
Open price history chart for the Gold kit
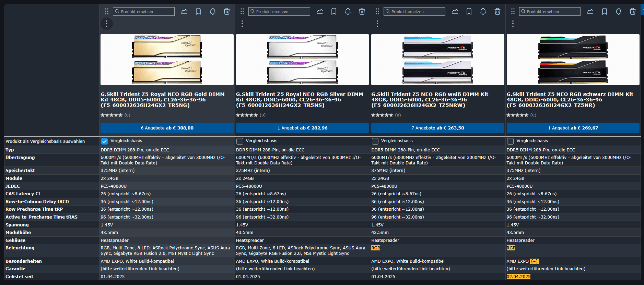coord(184,11)
